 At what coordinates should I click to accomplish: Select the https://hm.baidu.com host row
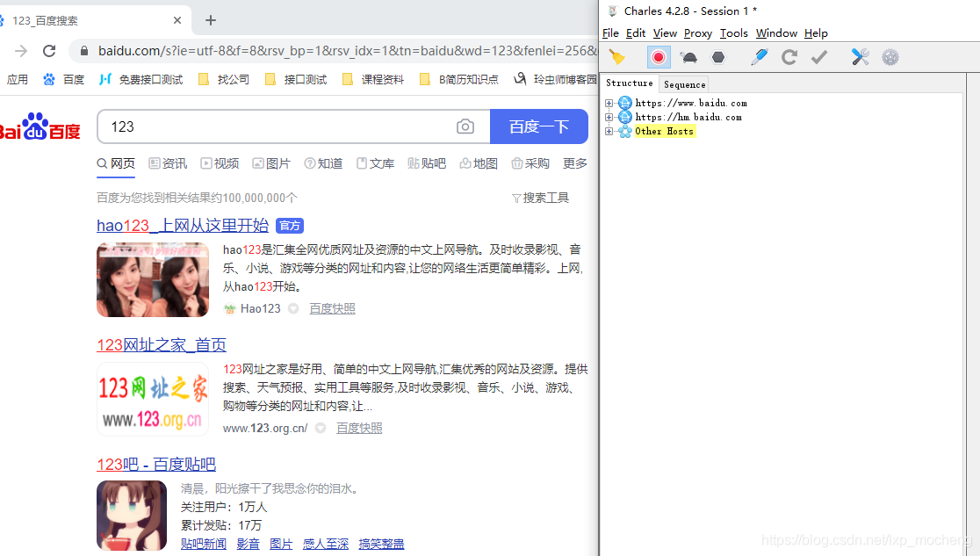pos(688,117)
